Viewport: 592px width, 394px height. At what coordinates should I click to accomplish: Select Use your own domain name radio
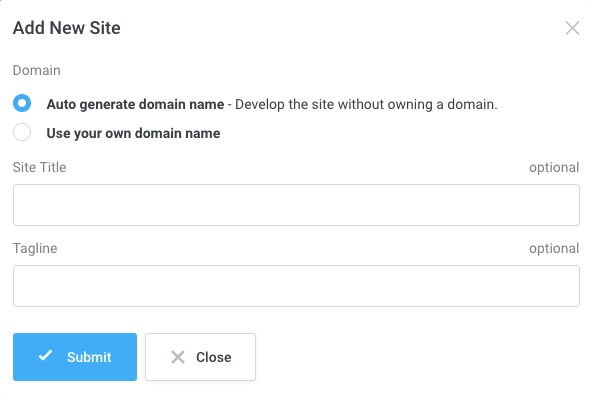point(22,132)
